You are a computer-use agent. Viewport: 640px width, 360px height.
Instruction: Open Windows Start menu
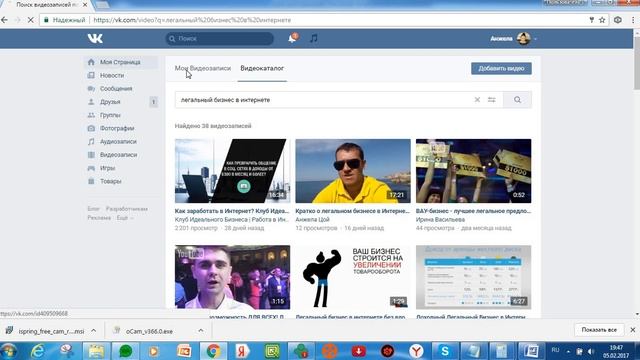(x=9, y=351)
